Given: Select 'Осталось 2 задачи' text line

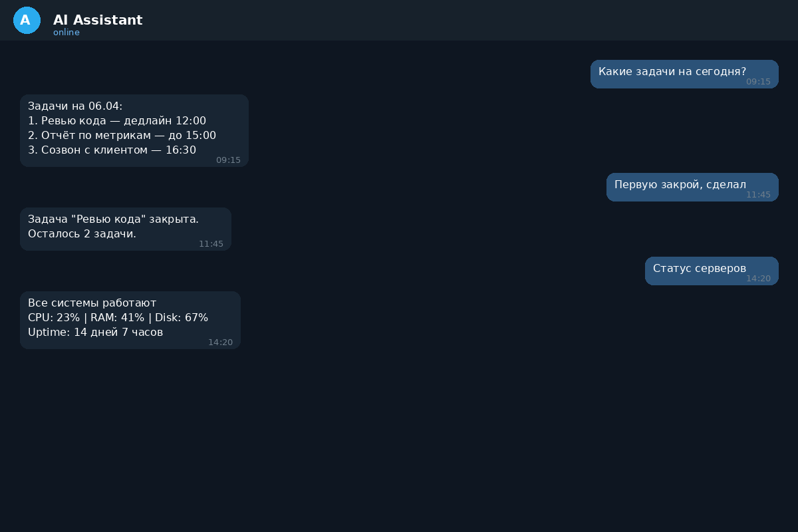Looking at the screenshot, I should pos(82,233).
